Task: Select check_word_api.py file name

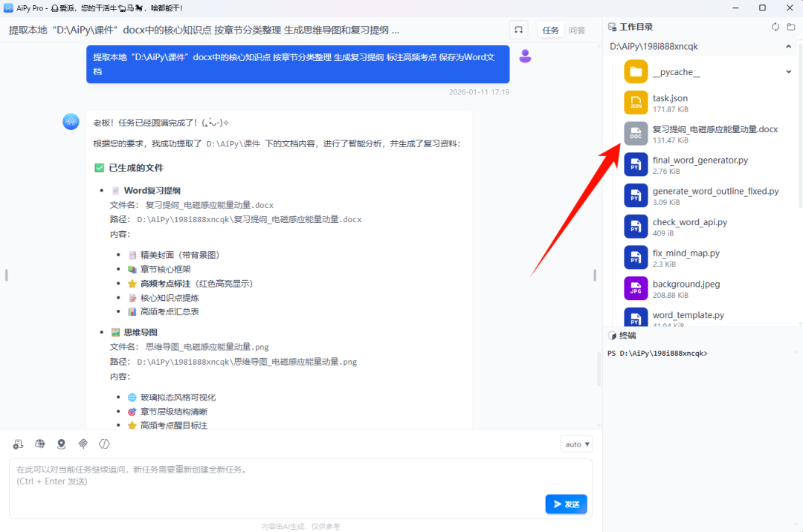Action: click(x=690, y=222)
